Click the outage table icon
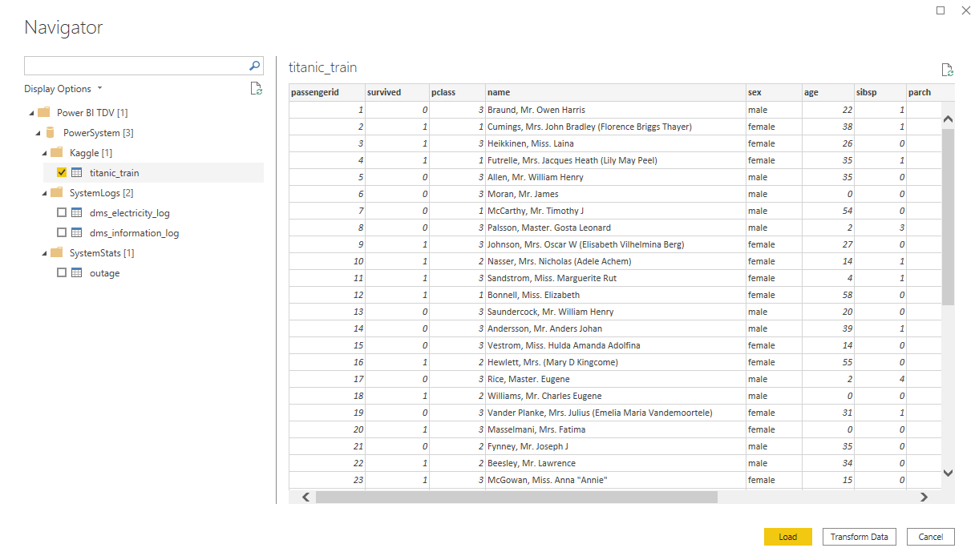979x560 pixels. click(77, 273)
